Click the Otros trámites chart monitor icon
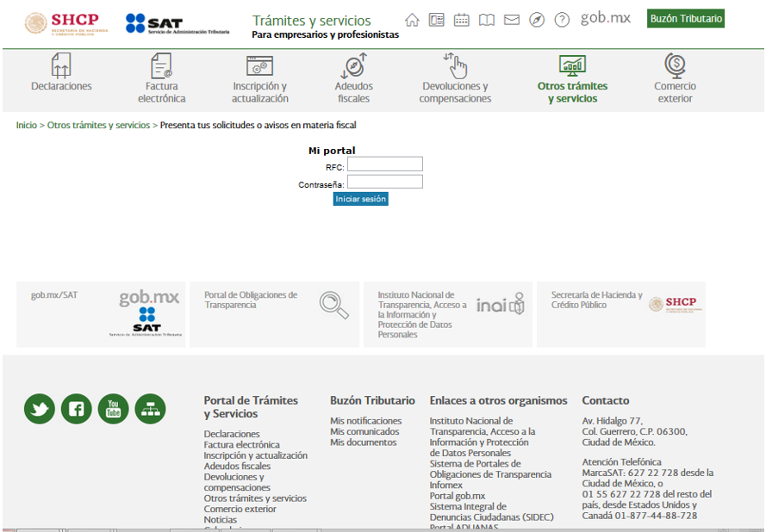The width and height of the screenshot is (766, 532). pos(572,65)
